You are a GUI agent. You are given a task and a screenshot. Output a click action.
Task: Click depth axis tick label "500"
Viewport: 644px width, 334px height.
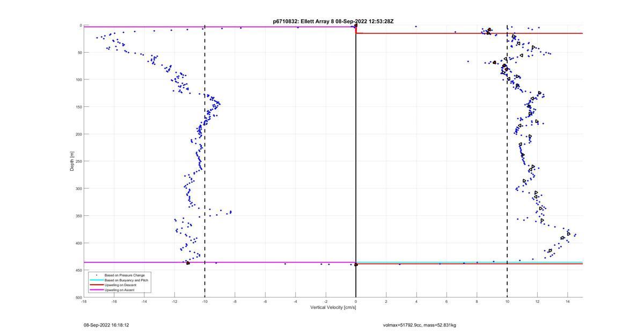[78, 297]
